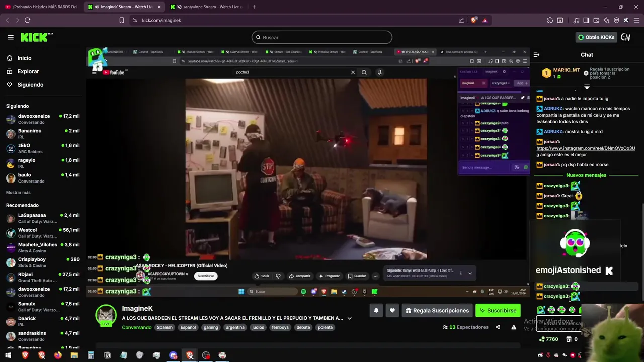Click the Conversando category link
This screenshot has height=362, width=644.
136,327
